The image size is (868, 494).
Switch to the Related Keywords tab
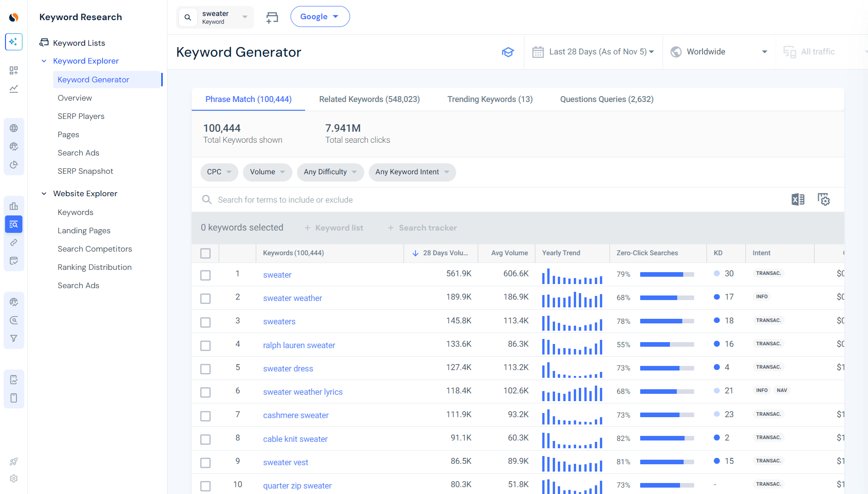pos(369,99)
